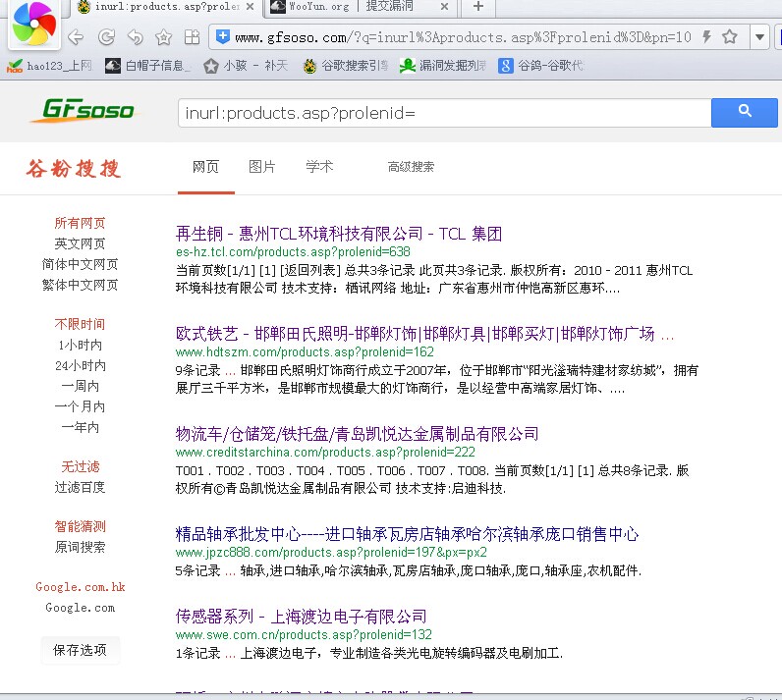Click the browser back arrow button

76,37
